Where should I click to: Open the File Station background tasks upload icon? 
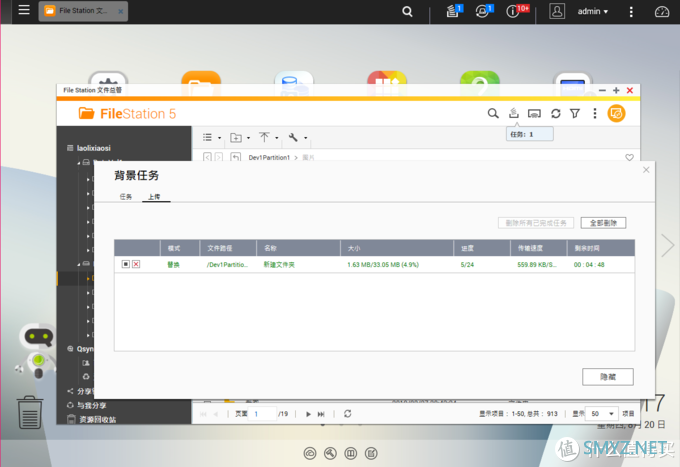click(513, 114)
